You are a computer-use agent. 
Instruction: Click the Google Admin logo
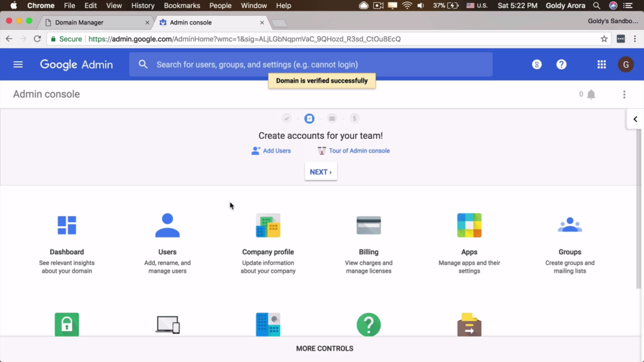click(x=76, y=64)
